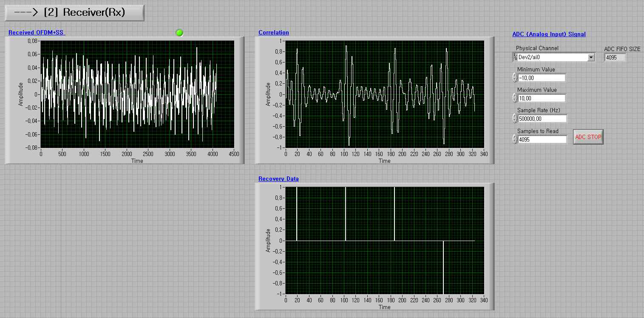The height and width of the screenshot is (318, 644).
Task: Click the Amplitude axis label on Correlation graph
Action: click(268, 94)
